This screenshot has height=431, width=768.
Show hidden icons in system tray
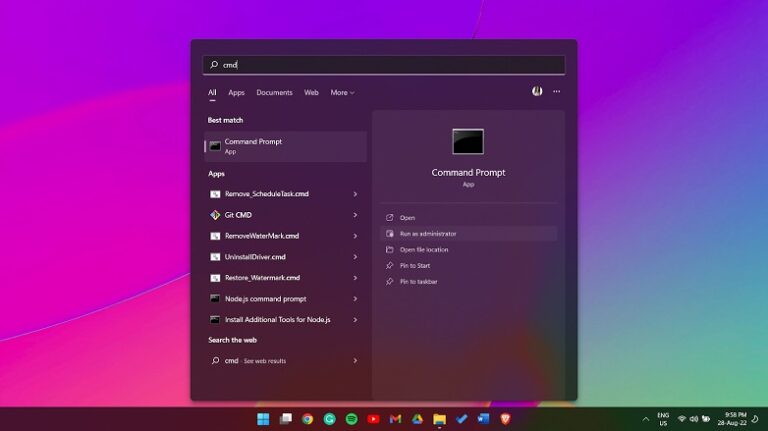(x=645, y=419)
